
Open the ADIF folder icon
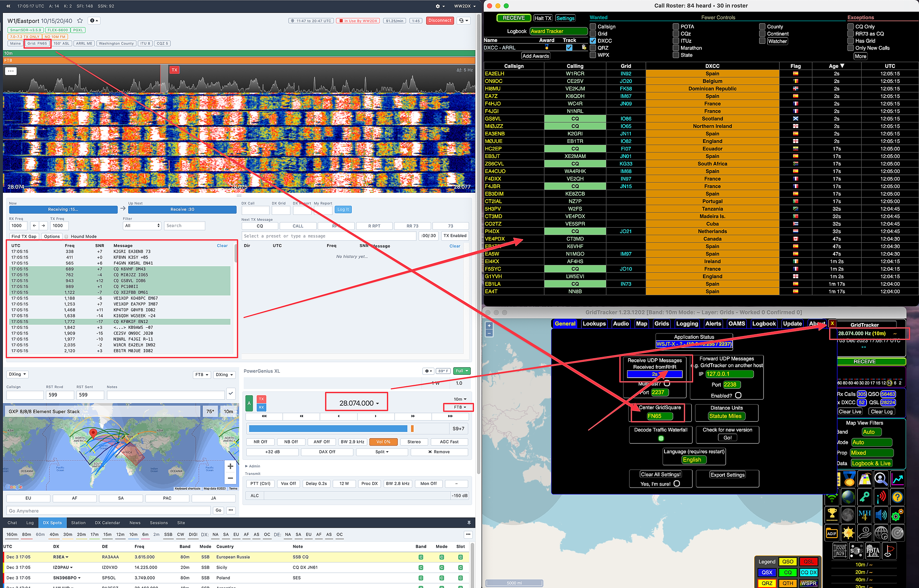point(831,534)
